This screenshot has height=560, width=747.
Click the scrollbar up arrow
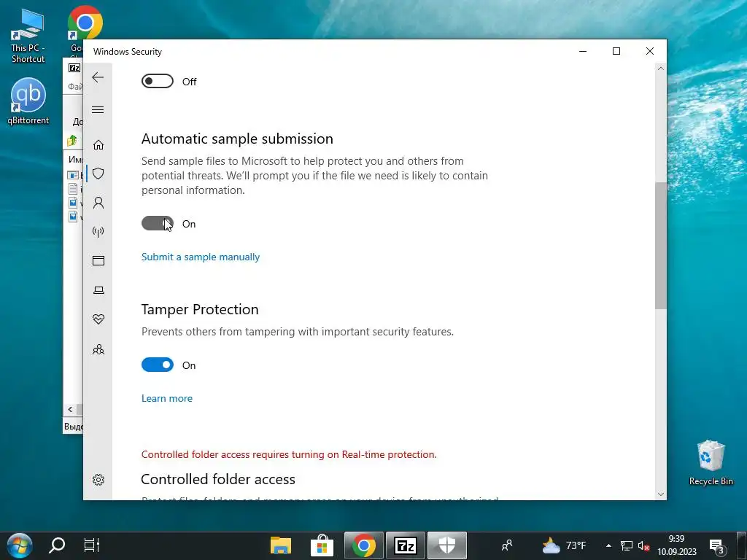point(660,69)
